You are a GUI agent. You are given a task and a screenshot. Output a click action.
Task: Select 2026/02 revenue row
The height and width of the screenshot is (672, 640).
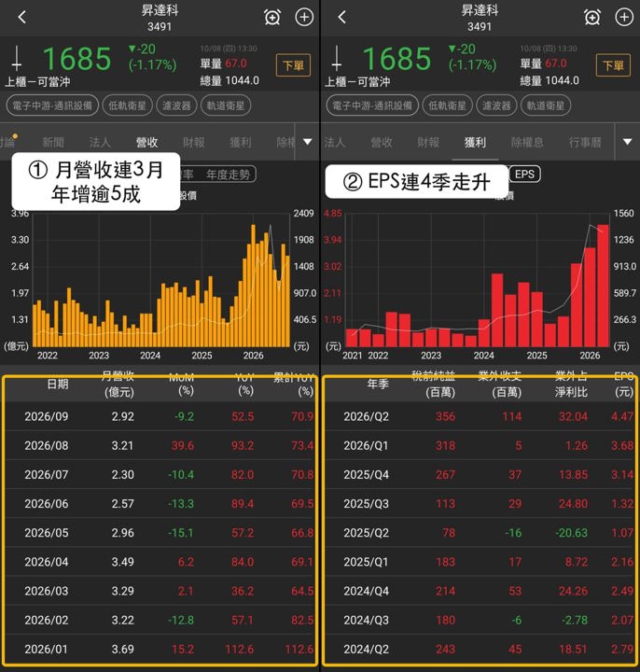(160, 620)
